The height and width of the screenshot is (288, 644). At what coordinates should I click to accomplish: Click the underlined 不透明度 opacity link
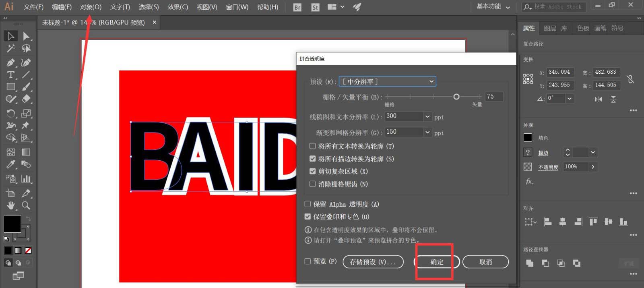tap(548, 167)
